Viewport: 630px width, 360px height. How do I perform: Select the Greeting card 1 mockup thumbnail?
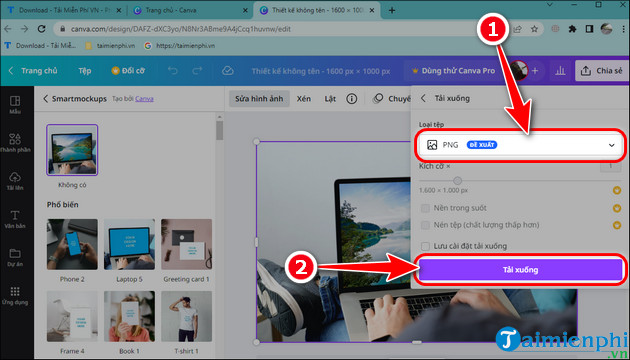click(x=186, y=244)
